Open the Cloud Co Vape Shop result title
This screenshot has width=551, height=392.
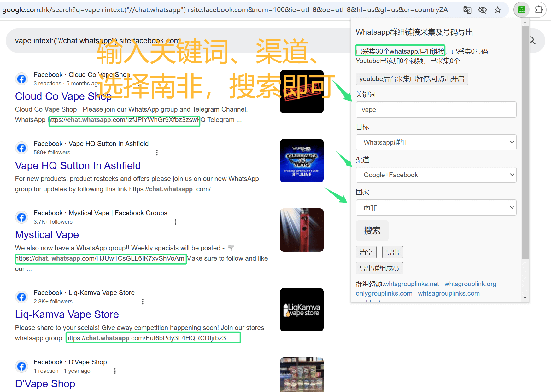63,96
